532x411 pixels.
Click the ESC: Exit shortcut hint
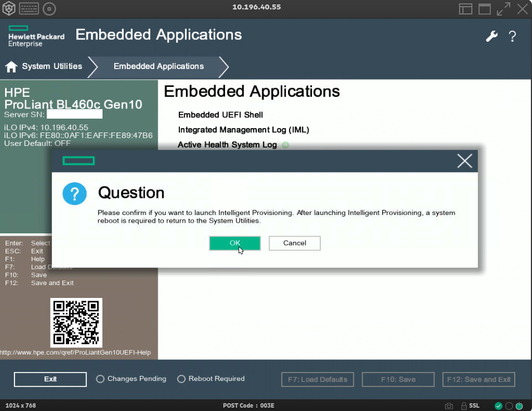click(x=24, y=251)
